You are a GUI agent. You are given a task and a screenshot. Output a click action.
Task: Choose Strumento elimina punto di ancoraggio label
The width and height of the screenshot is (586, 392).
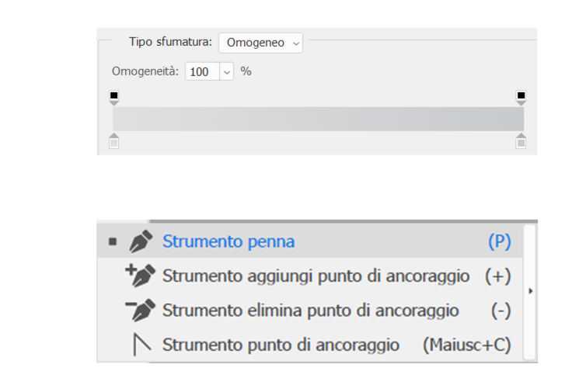(310, 310)
